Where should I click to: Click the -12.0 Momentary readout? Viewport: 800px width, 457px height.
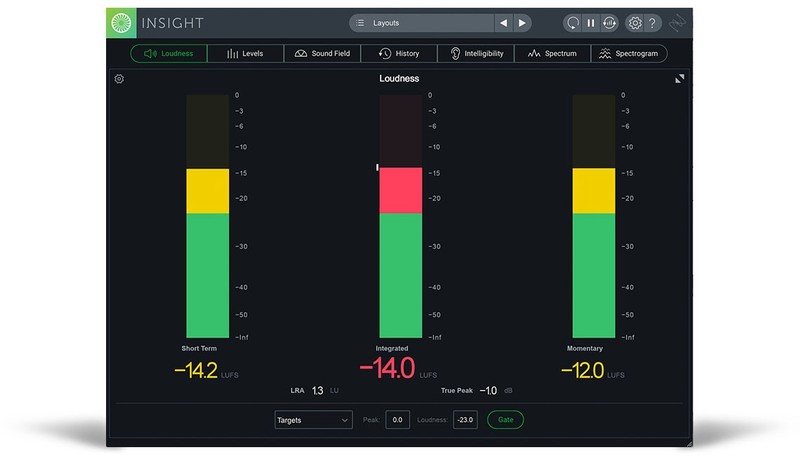(x=583, y=370)
